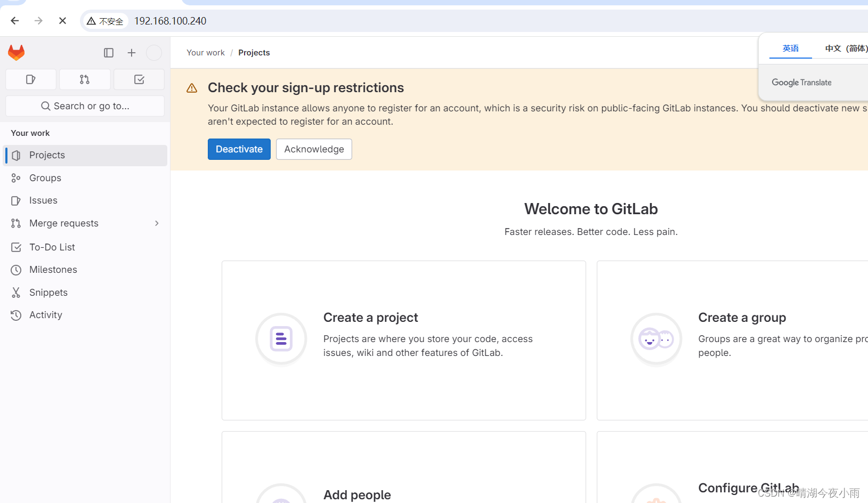Open the create new plus menu
The image size is (868, 503).
[x=132, y=53]
